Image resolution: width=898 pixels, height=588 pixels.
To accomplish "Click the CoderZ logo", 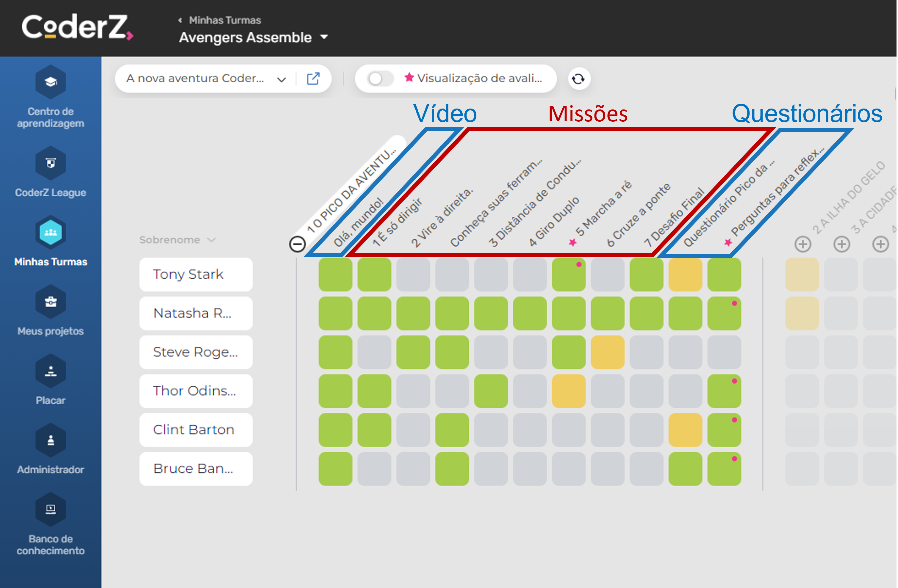I will (x=77, y=27).
